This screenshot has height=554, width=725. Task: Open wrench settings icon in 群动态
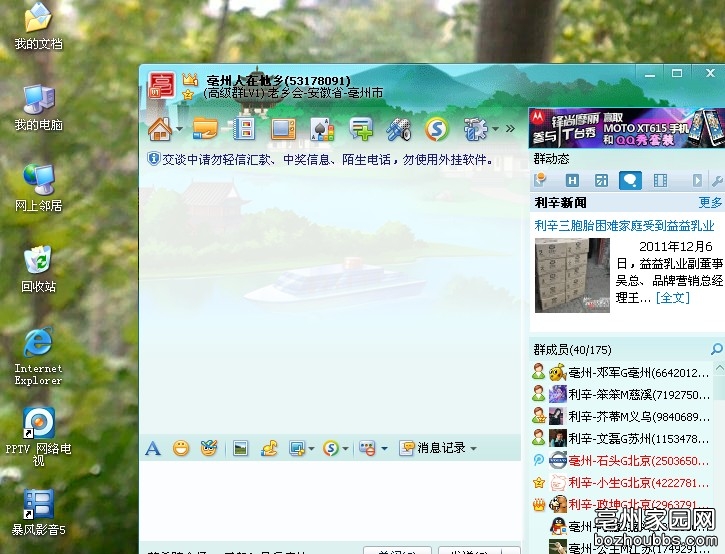click(x=718, y=180)
